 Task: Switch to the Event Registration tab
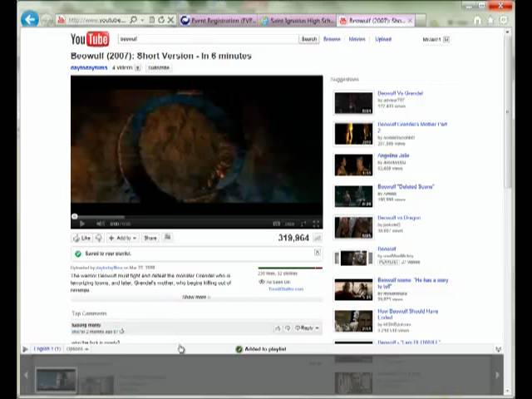(x=219, y=21)
